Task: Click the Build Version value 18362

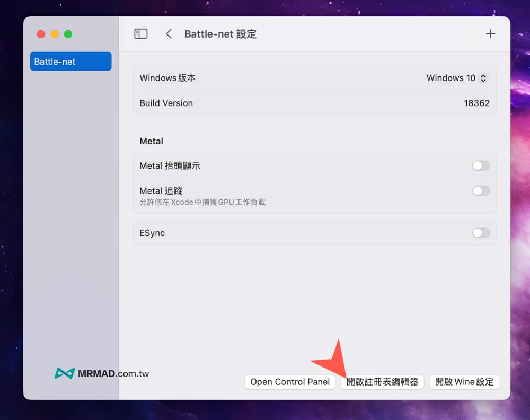Action: click(x=476, y=103)
